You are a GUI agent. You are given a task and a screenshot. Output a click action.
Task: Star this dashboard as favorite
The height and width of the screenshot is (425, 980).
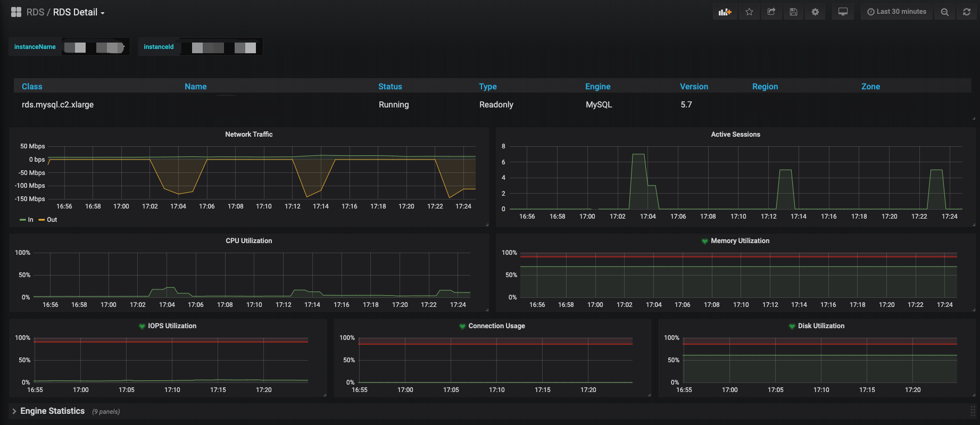(x=749, y=12)
